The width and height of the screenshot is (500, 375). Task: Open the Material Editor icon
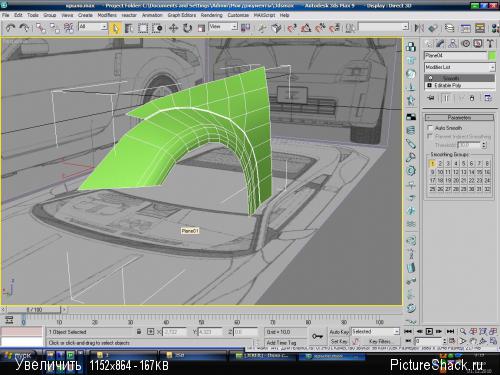coord(495,28)
